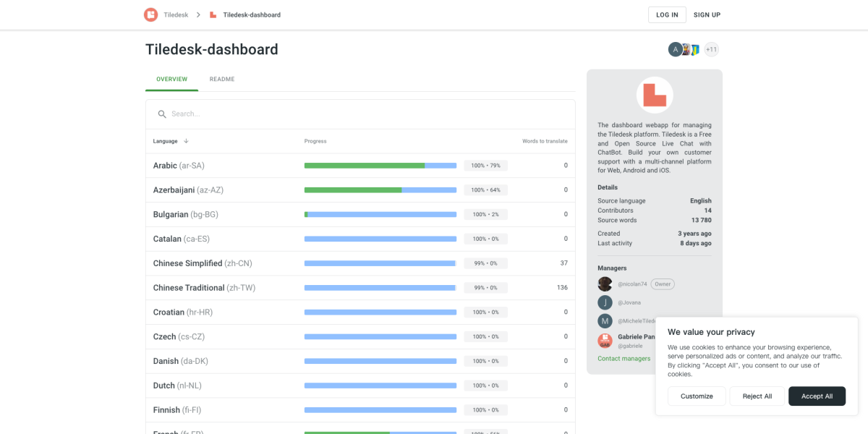Click the LOG IN button
The width and height of the screenshot is (868, 434).
[x=666, y=14]
